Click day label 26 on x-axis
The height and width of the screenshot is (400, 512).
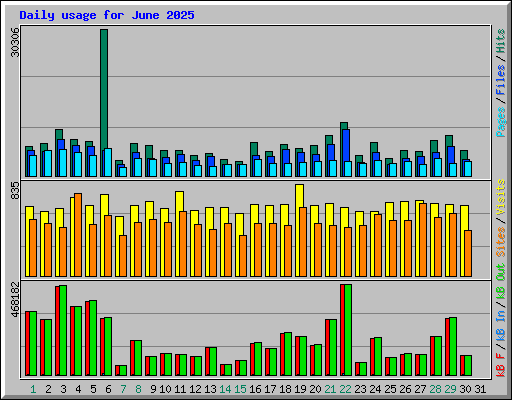(405, 389)
